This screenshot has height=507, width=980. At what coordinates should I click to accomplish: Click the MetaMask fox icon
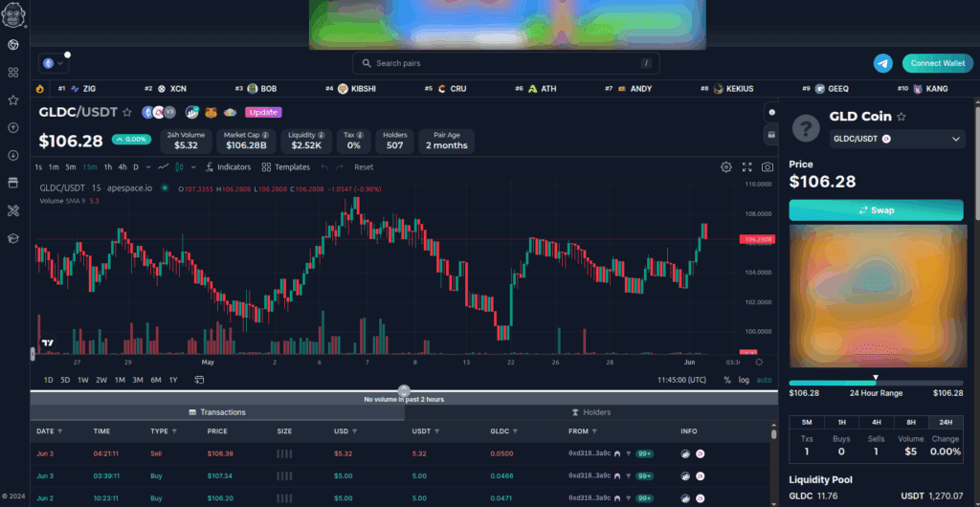coord(212,112)
